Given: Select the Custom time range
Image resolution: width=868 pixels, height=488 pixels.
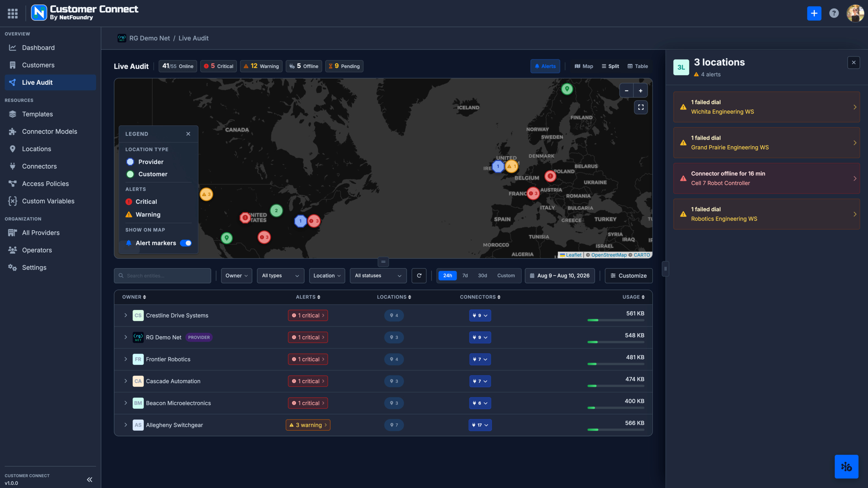Looking at the screenshot, I should tap(506, 276).
